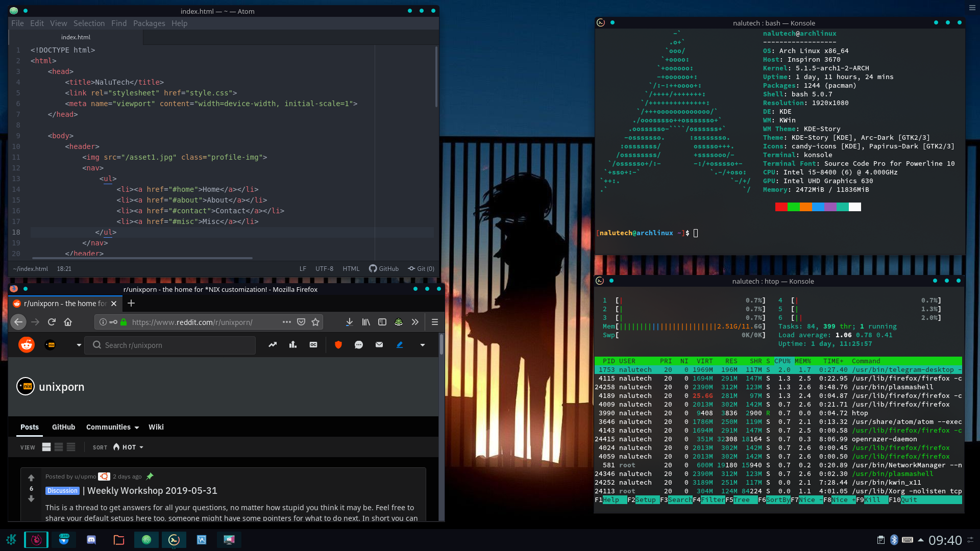Open Firefox home page button

(68, 322)
